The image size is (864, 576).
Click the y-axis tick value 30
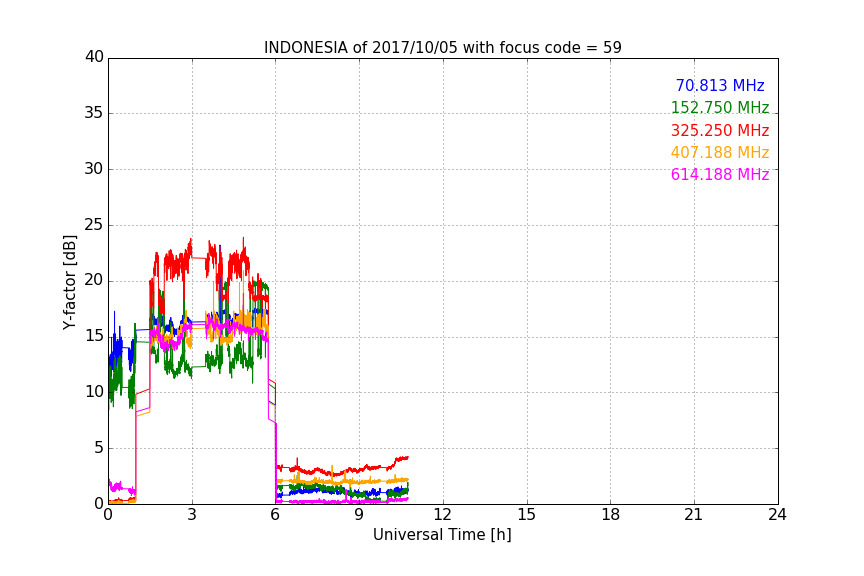94,169
